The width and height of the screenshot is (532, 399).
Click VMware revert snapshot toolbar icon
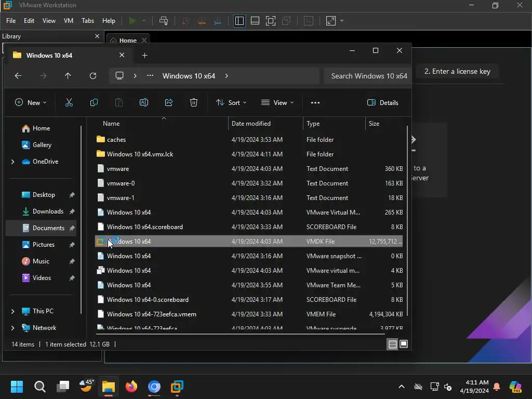202,21
